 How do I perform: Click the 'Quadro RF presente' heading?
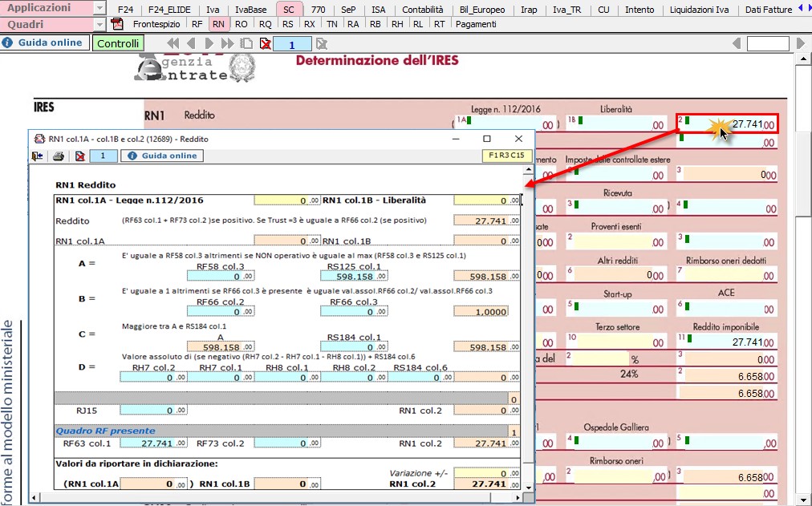pos(106,431)
